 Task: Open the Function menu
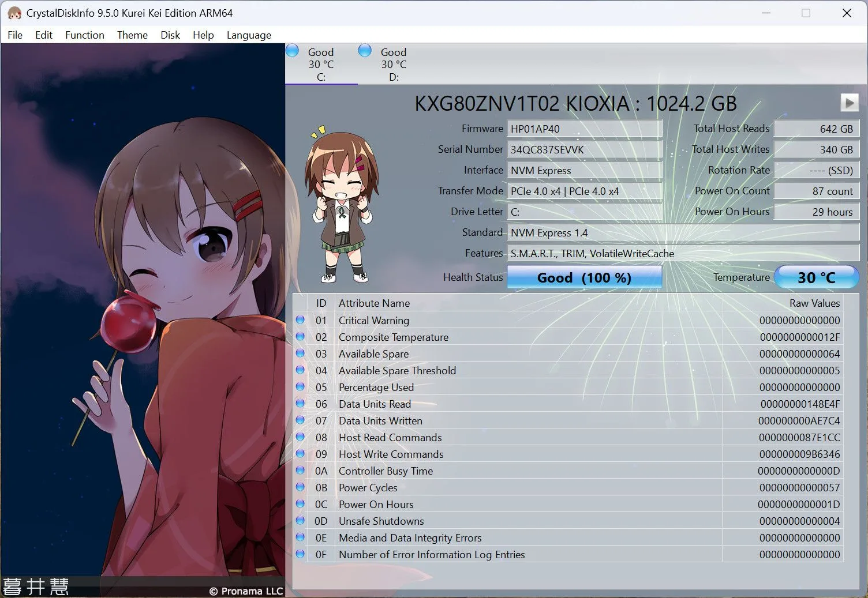coord(85,35)
